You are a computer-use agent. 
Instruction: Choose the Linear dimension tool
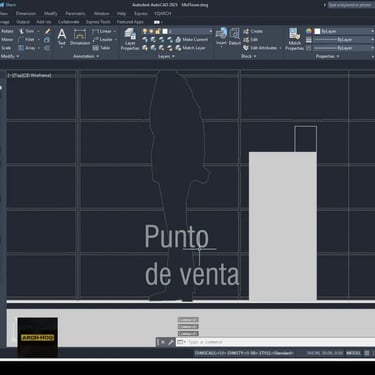[x=102, y=31]
